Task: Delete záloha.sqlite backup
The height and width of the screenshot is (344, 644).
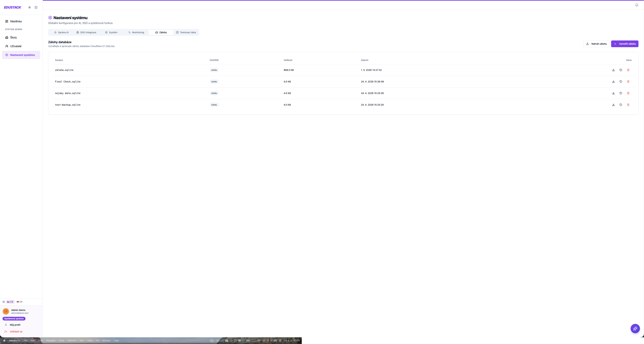Action: click(x=628, y=70)
